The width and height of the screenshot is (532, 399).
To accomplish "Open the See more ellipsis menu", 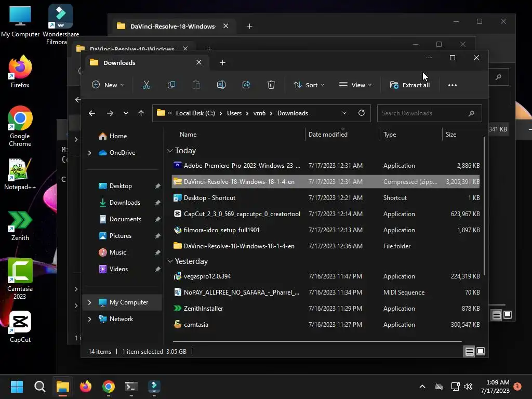I will (453, 85).
